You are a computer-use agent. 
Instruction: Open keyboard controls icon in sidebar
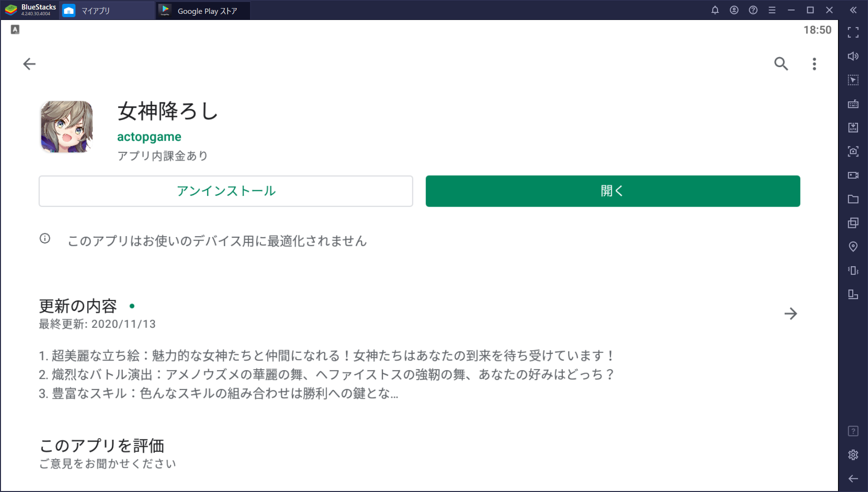pyautogui.click(x=853, y=104)
